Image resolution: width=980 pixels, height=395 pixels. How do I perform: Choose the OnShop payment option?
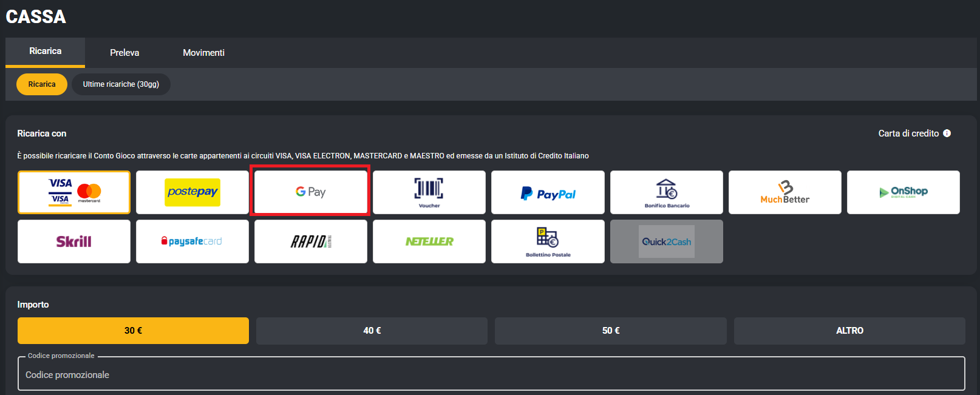click(x=903, y=192)
